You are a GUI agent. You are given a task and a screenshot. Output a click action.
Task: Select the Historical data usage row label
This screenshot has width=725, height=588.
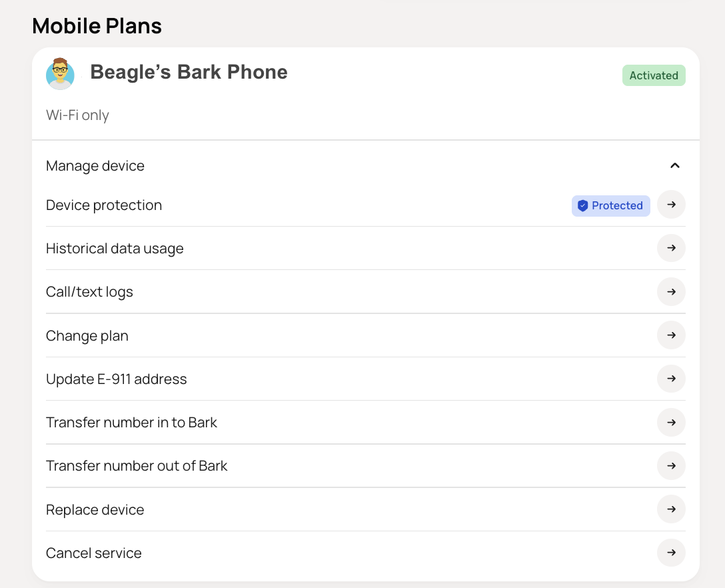[115, 249]
